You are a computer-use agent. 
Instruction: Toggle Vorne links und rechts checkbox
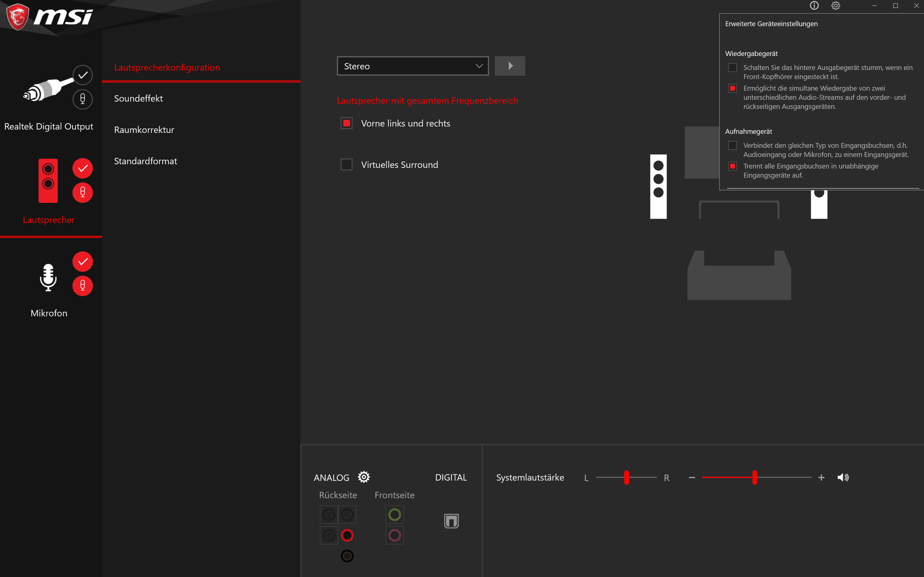pos(346,123)
